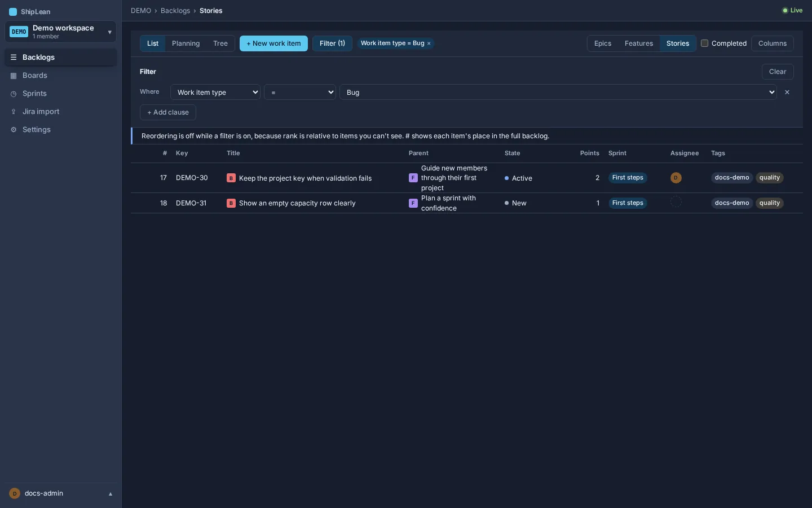Click parent 'Guide new members through their first project'
This screenshot has width=812, height=508.
454,178
